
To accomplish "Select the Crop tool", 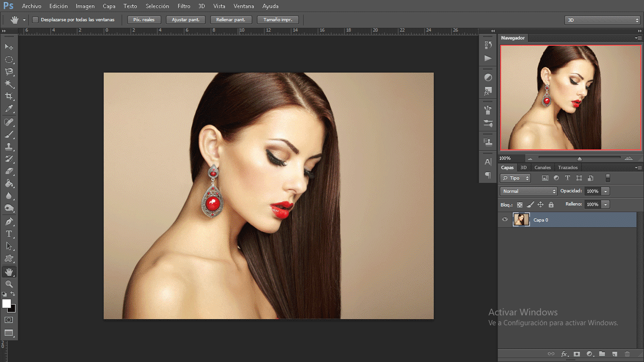I will pyautogui.click(x=9, y=96).
